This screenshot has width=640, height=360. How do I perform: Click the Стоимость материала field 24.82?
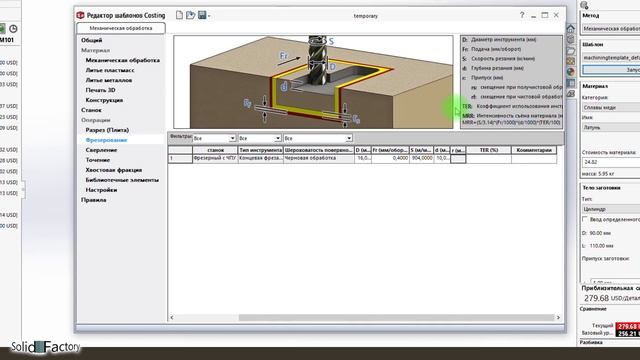(611, 162)
